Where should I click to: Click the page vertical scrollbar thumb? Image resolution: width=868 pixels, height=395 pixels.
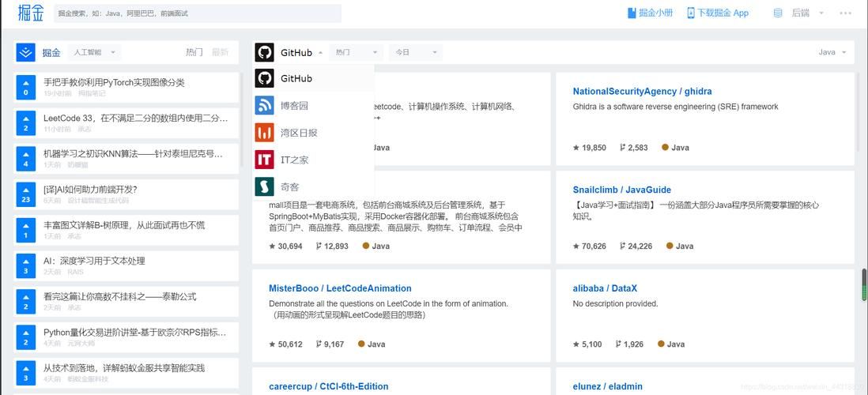(x=864, y=285)
